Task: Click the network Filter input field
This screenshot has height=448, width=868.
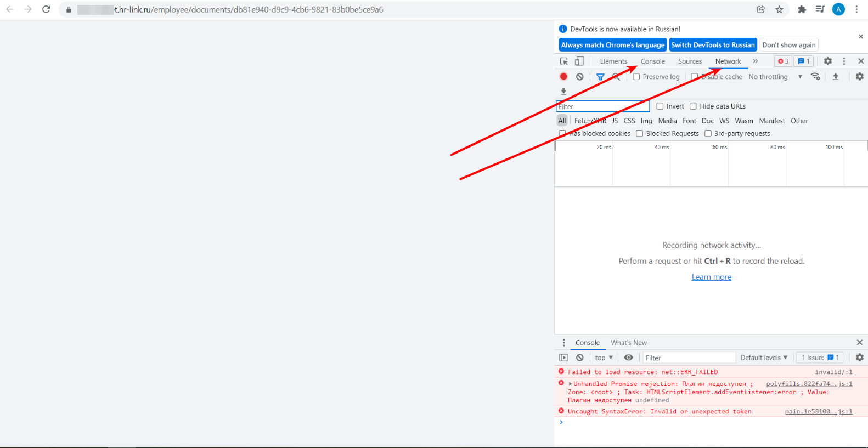Action: pyautogui.click(x=603, y=106)
